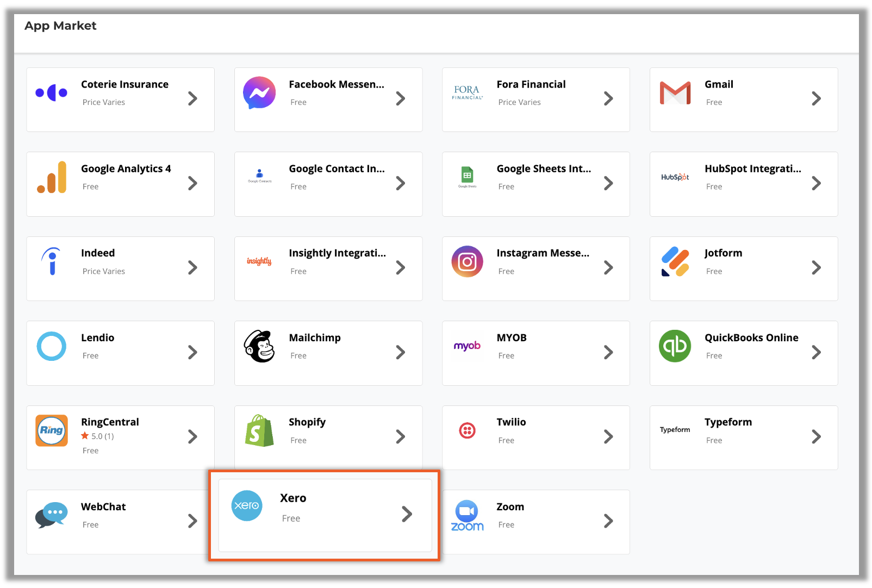Select the Jotform pencil logo icon
Image resolution: width=872 pixels, height=588 pixels.
pos(675,261)
